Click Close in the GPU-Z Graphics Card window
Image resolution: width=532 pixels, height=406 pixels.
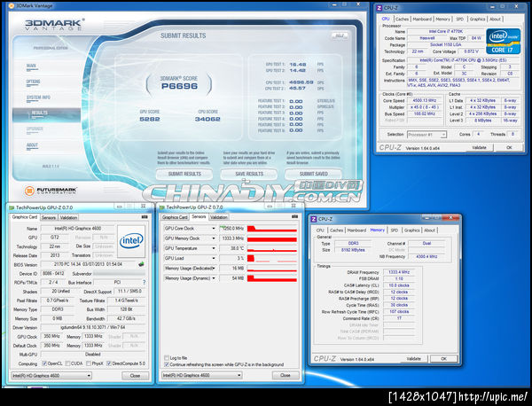pos(135,376)
